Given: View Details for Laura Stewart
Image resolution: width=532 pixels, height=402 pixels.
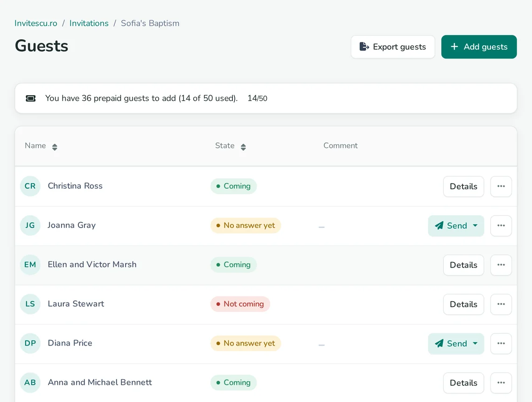Looking at the screenshot, I should tap(463, 304).
